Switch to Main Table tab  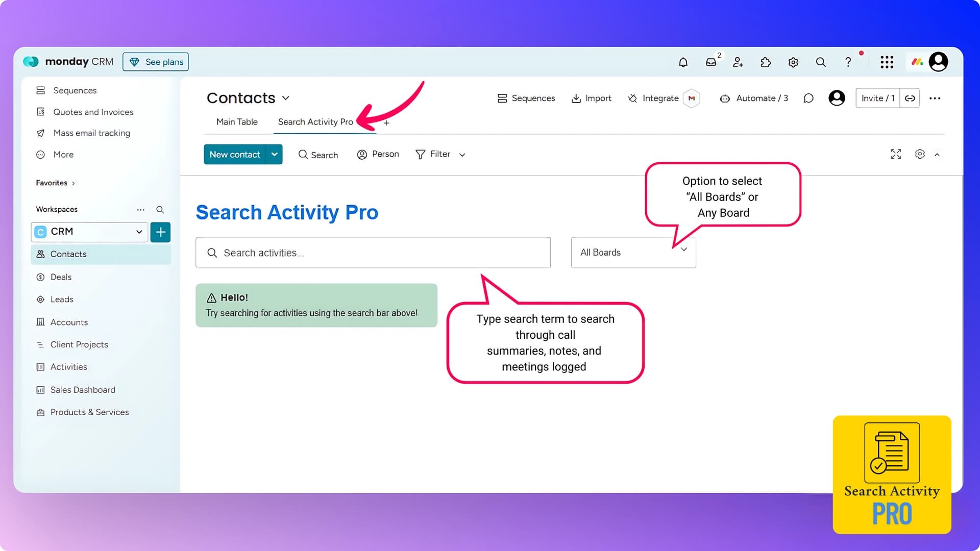pyautogui.click(x=237, y=122)
